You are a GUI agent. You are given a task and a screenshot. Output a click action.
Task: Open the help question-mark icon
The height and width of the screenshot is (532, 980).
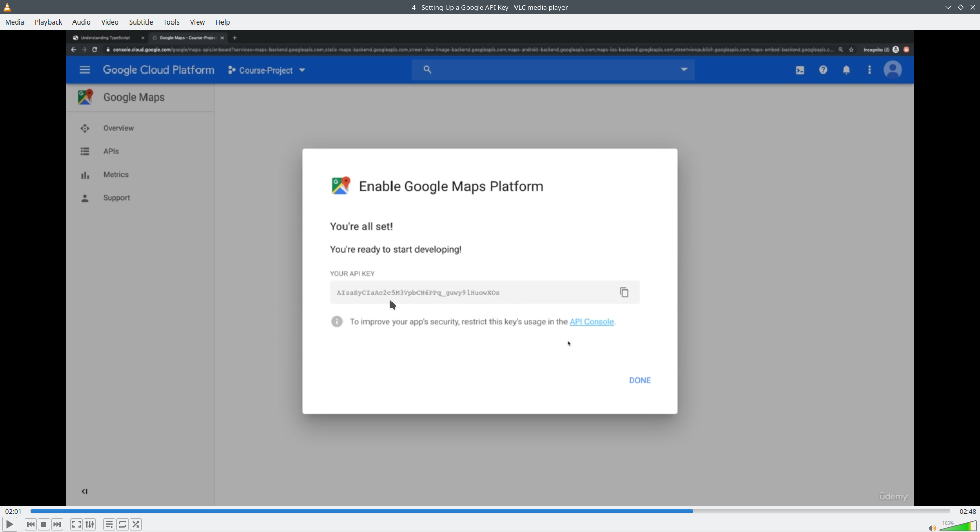pos(823,70)
